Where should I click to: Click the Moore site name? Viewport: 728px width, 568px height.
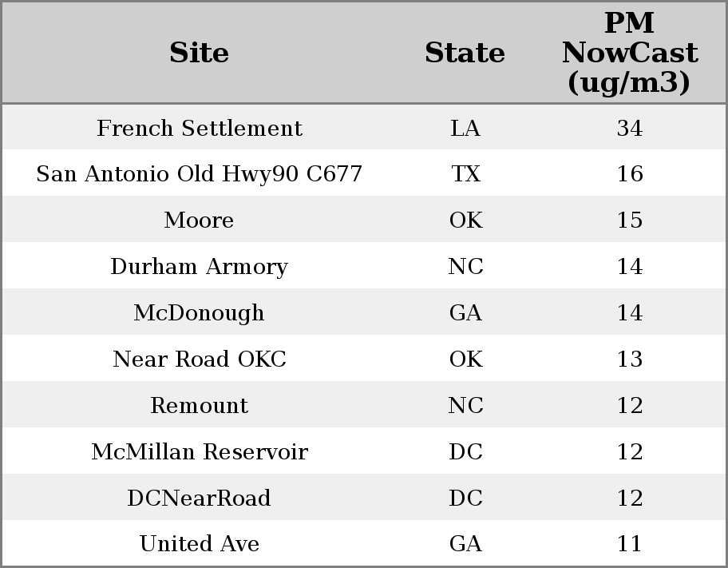[199, 220]
